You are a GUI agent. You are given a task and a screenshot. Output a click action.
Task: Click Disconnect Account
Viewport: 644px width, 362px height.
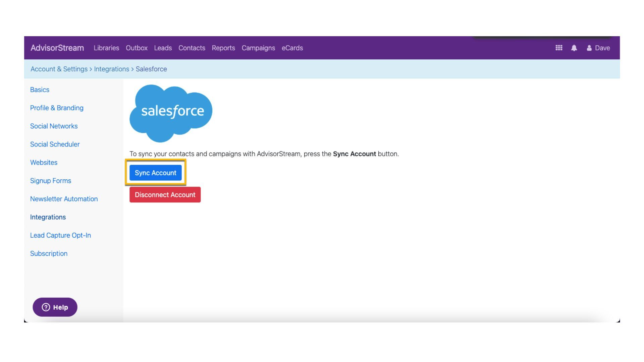165,194
